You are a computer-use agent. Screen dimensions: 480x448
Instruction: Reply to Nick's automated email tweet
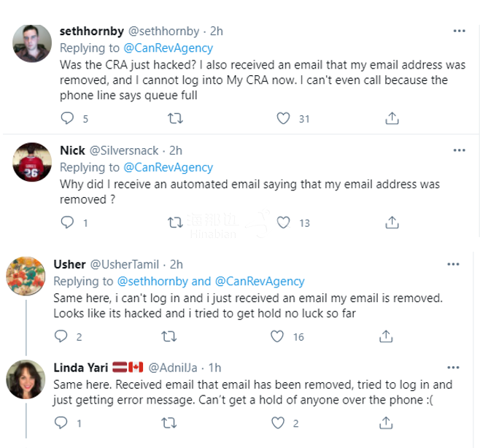click(68, 222)
